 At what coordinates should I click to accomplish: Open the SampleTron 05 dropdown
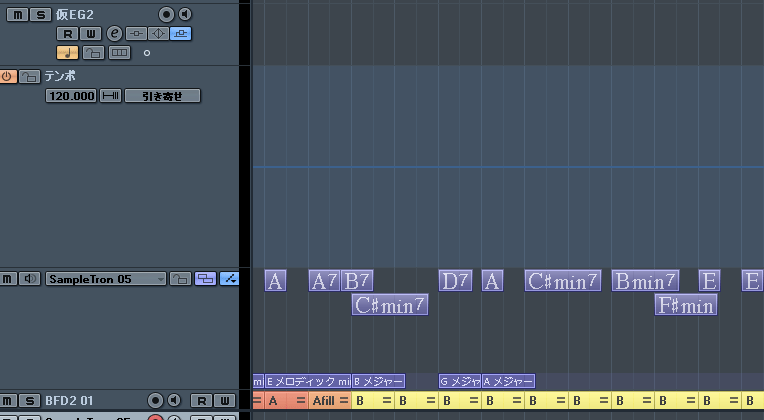106,279
